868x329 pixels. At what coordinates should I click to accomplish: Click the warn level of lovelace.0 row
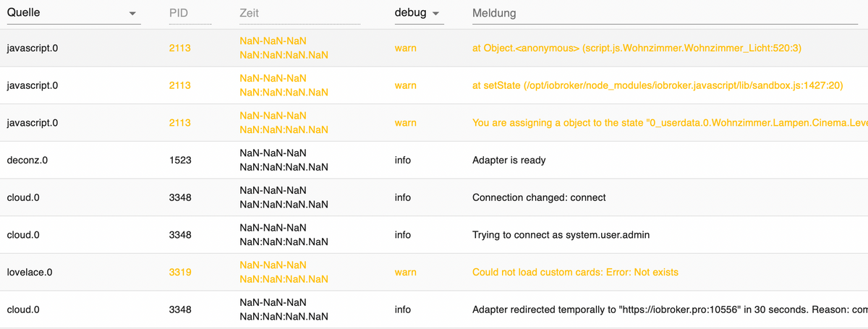[406, 273]
